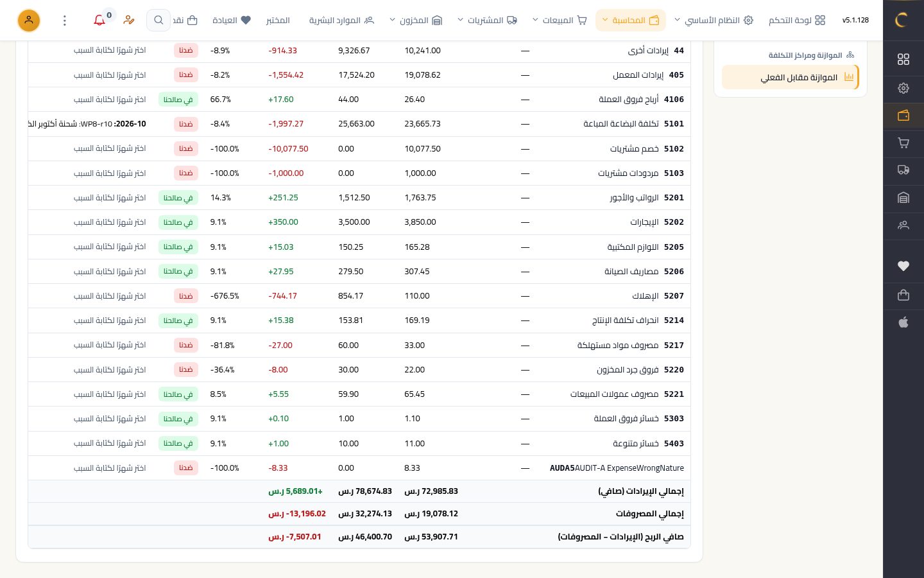Screen dimensions: 924x578
Task: Click the apple icon in the sidebar
Action: (x=903, y=322)
